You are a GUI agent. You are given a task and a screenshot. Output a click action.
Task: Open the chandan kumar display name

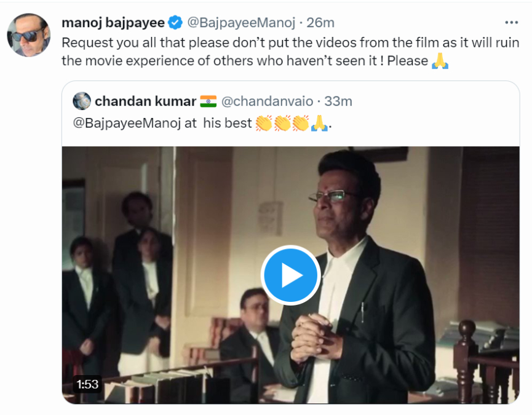coord(145,101)
